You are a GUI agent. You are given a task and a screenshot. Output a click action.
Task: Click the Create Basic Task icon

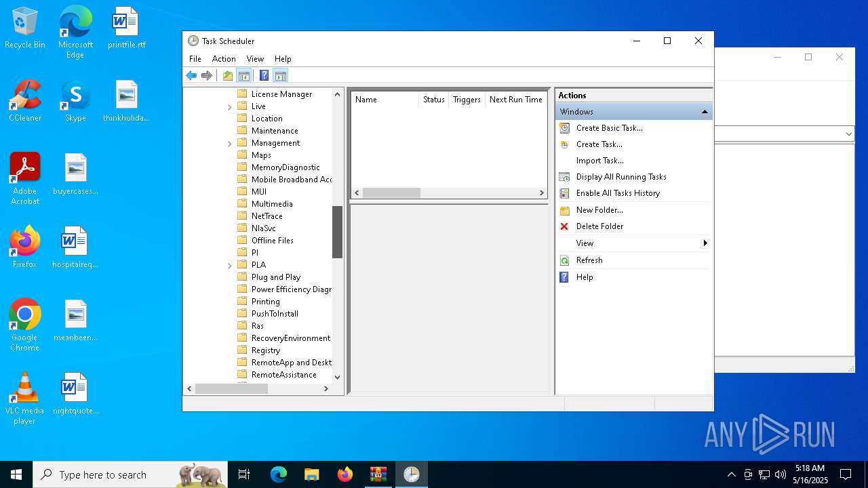pyautogui.click(x=564, y=127)
